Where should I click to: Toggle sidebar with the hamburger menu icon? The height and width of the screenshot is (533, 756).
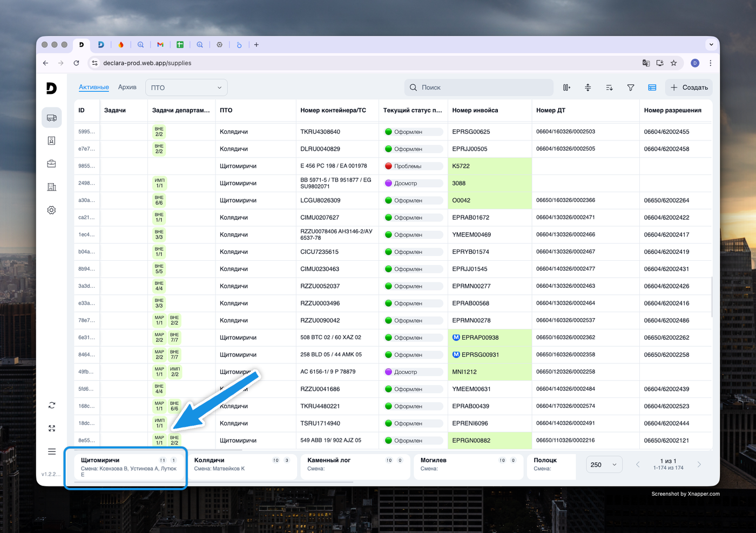coord(52,451)
